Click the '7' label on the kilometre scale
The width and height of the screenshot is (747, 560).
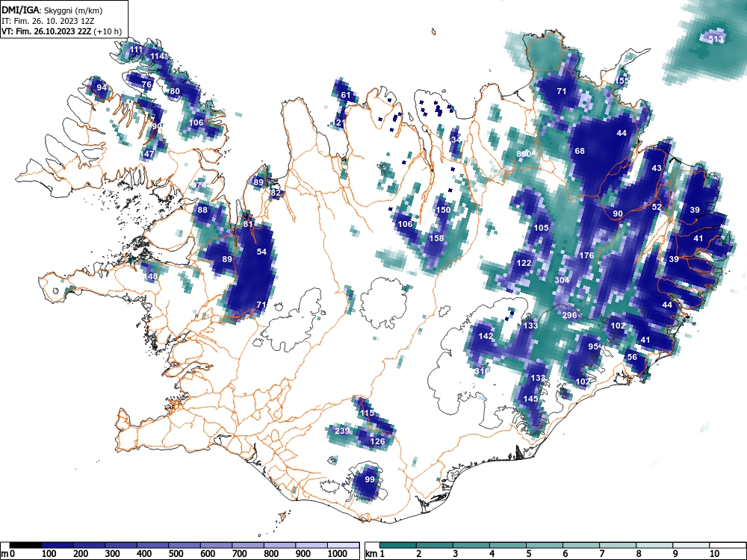click(601, 554)
